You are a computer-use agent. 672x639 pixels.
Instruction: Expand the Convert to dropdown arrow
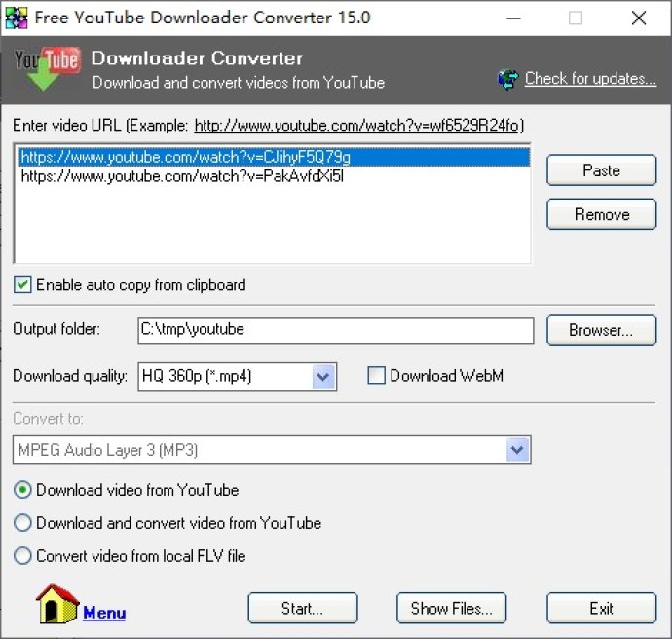coord(517,450)
